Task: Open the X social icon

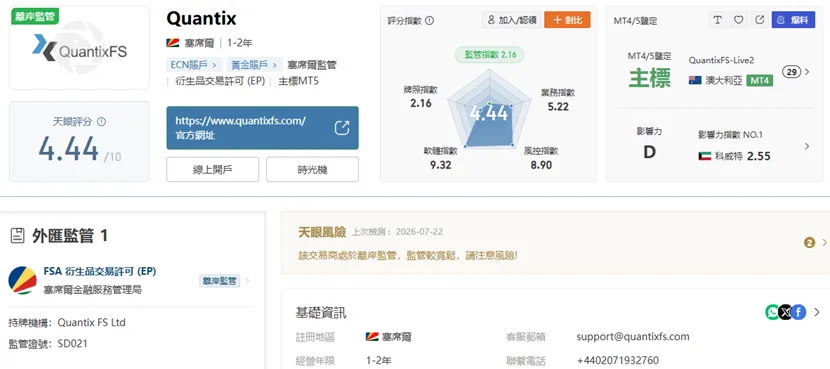Action: pos(786,312)
